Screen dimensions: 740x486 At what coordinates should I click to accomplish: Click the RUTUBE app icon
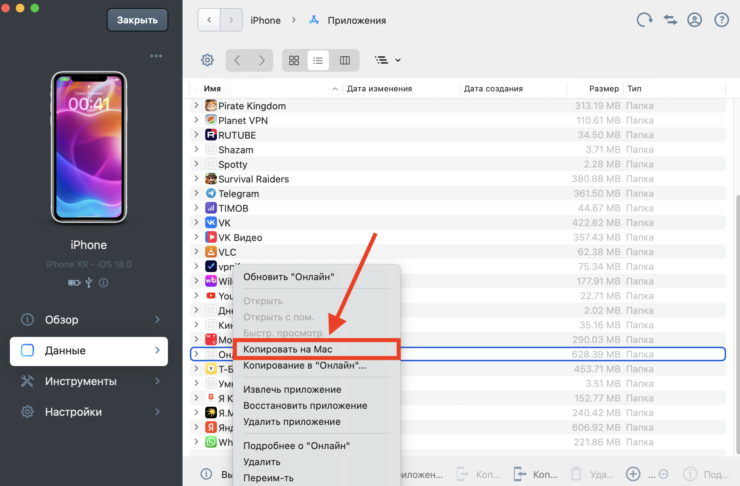click(211, 135)
